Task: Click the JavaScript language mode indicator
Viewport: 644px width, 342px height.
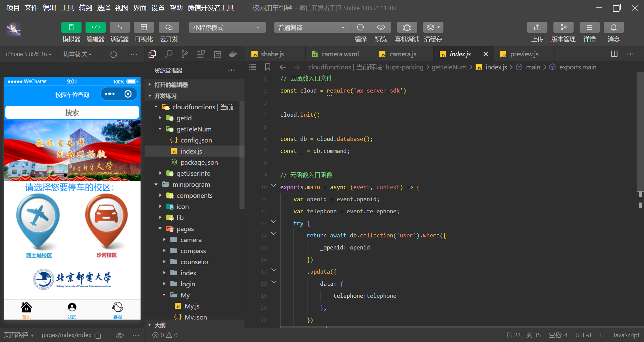Action: 626,335
